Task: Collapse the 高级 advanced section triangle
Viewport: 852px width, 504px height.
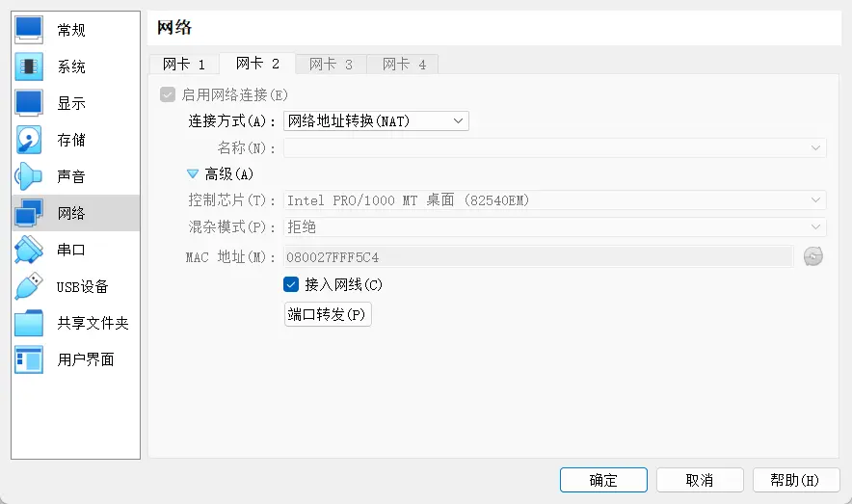Action: pyautogui.click(x=193, y=174)
